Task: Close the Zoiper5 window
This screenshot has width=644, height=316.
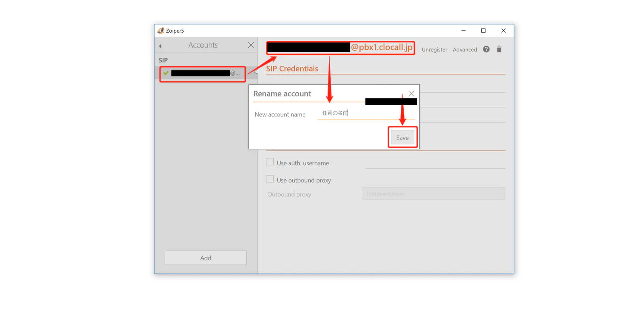Action: [x=504, y=31]
